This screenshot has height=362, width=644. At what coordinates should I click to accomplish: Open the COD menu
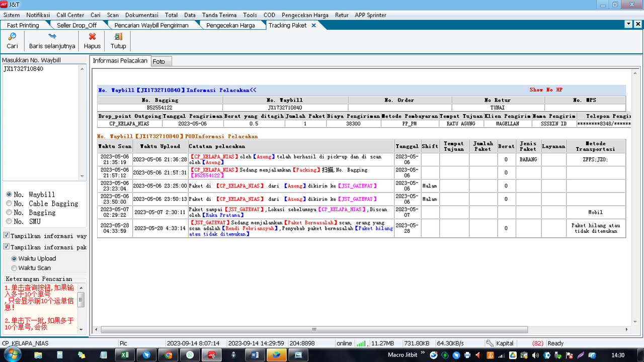[x=269, y=15]
